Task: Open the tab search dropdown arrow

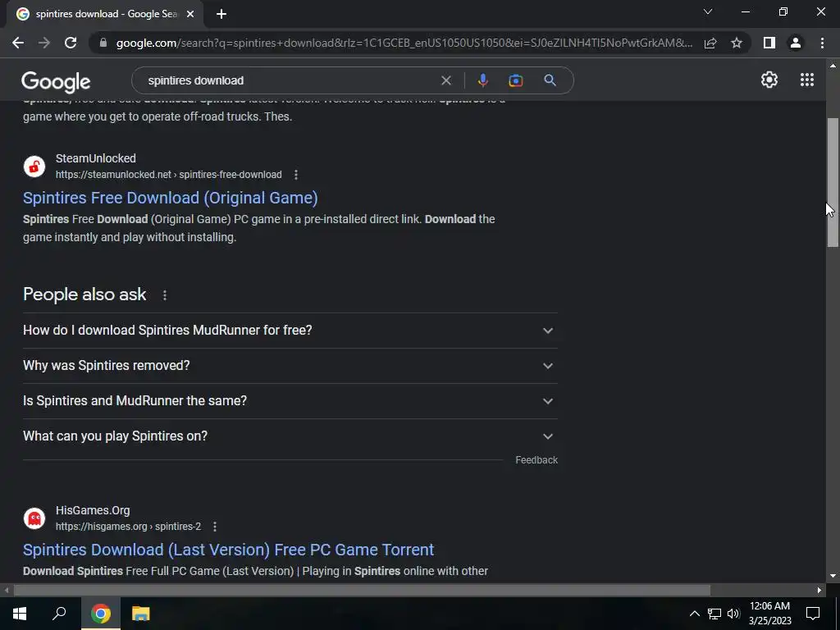Action: point(708,11)
